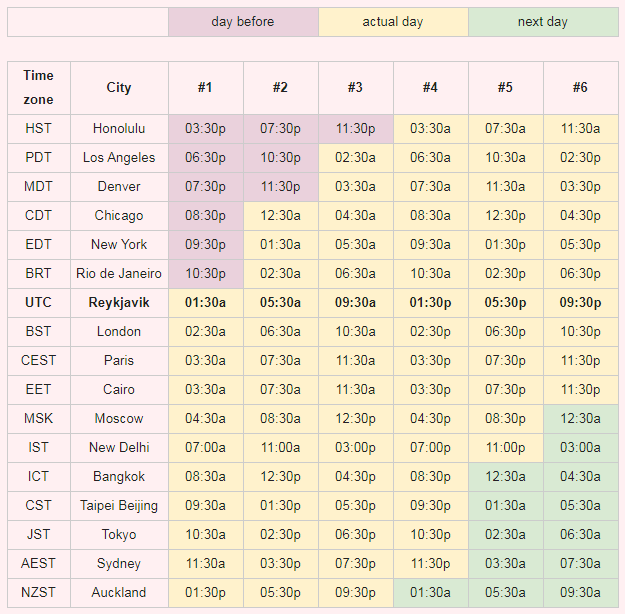Click Chicago's 08:30p day-before cell
This screenshot has width=625, height=614.
[x=206, y=216]
